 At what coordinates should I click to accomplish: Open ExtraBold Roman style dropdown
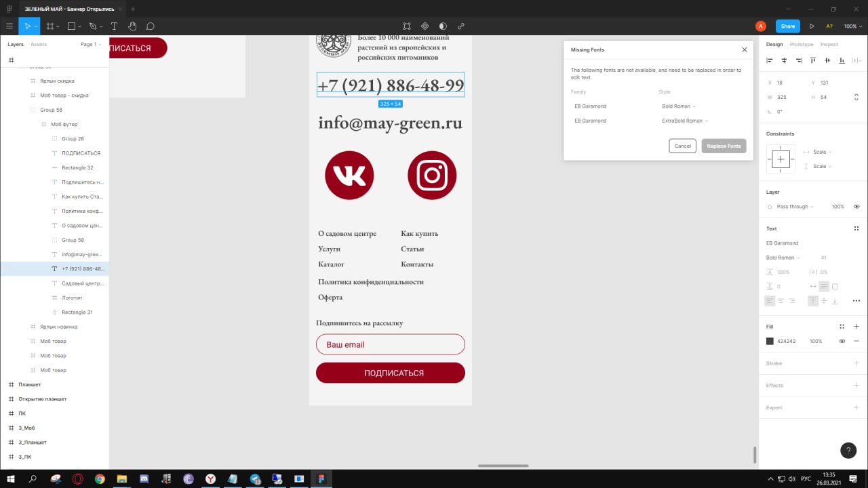click(685, 121)
